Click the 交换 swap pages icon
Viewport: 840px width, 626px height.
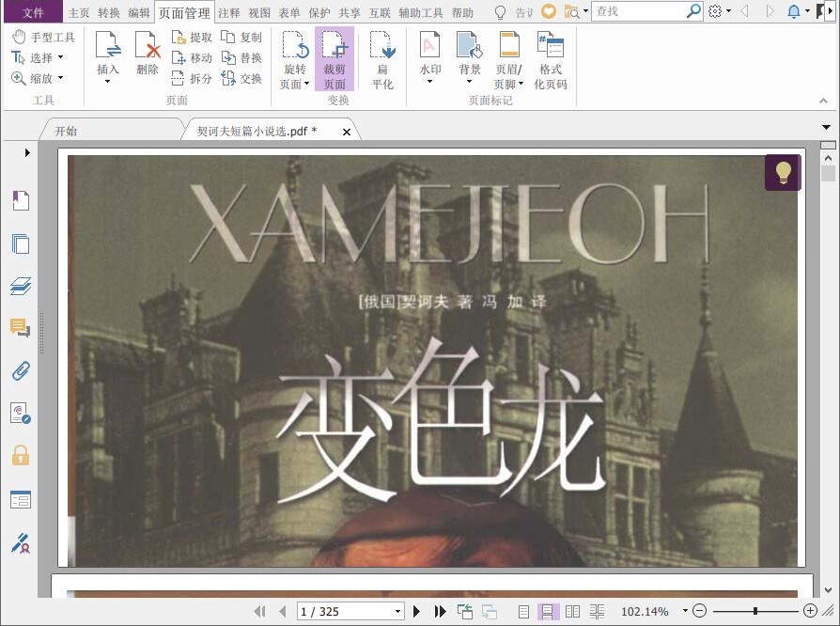click(x=247, y=78)
